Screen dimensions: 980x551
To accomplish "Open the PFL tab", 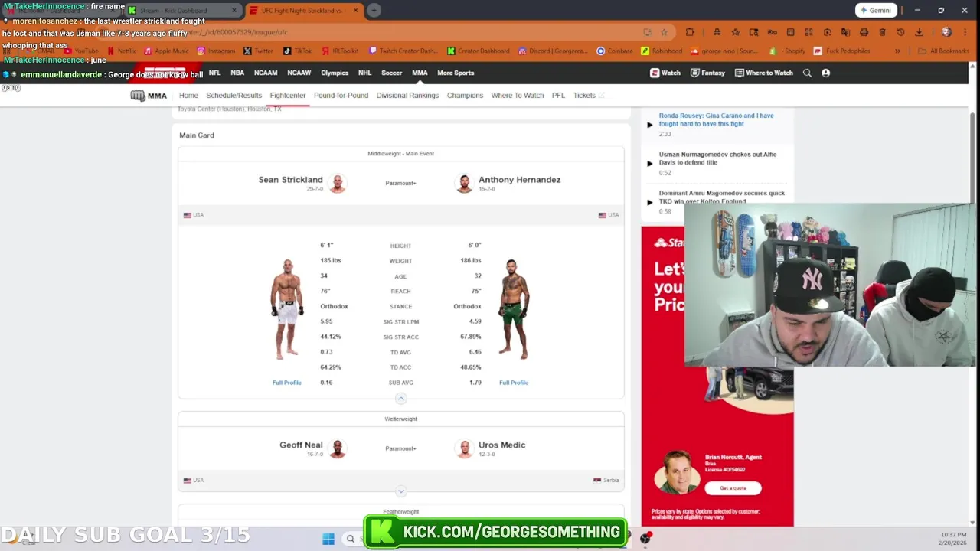I will tap(558, 96).
